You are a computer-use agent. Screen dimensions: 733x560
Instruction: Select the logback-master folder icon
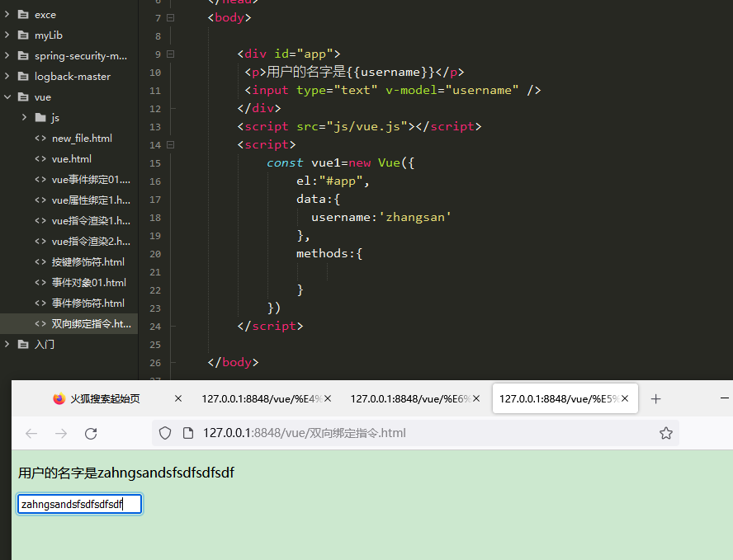point(23,76)
